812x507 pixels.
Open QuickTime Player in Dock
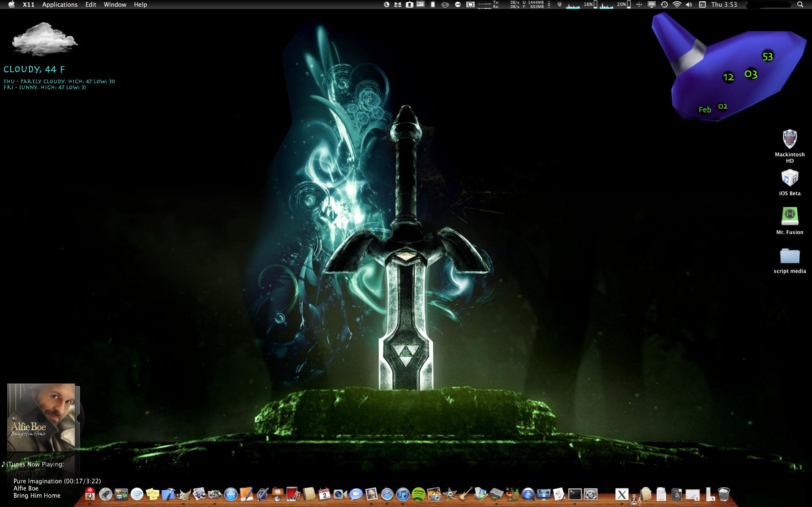coord(528,494)
